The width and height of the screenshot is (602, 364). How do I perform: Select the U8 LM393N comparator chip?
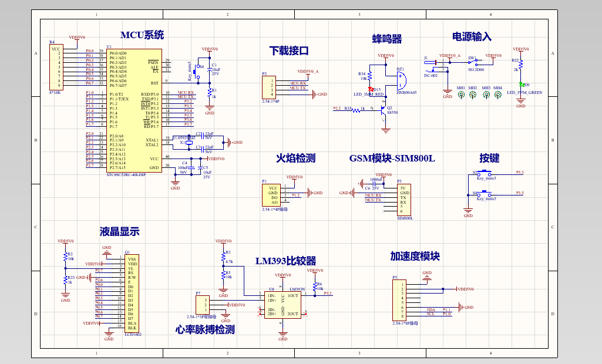(x=283, y=305)
